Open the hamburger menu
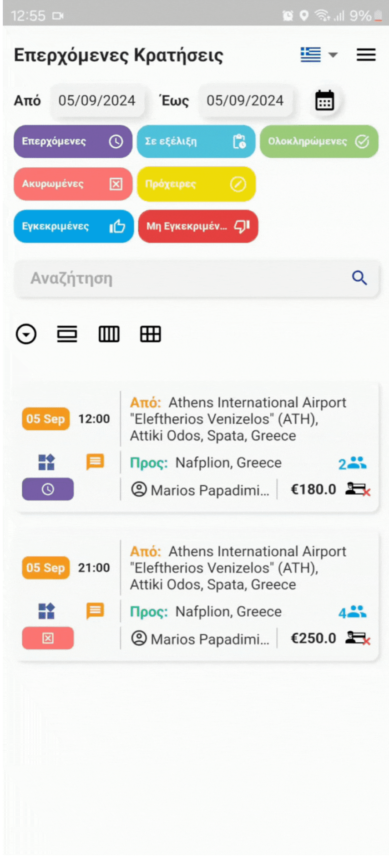Image resolution: width=389 pixels, height=868 pixels. click(366, 55)
